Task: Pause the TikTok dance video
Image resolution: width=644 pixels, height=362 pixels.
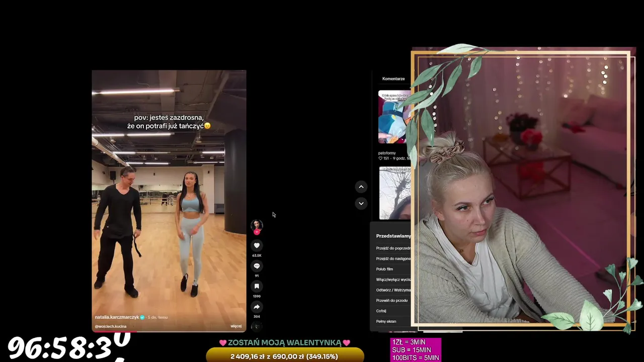Action: pyautogui.click(x=169, y=201)
